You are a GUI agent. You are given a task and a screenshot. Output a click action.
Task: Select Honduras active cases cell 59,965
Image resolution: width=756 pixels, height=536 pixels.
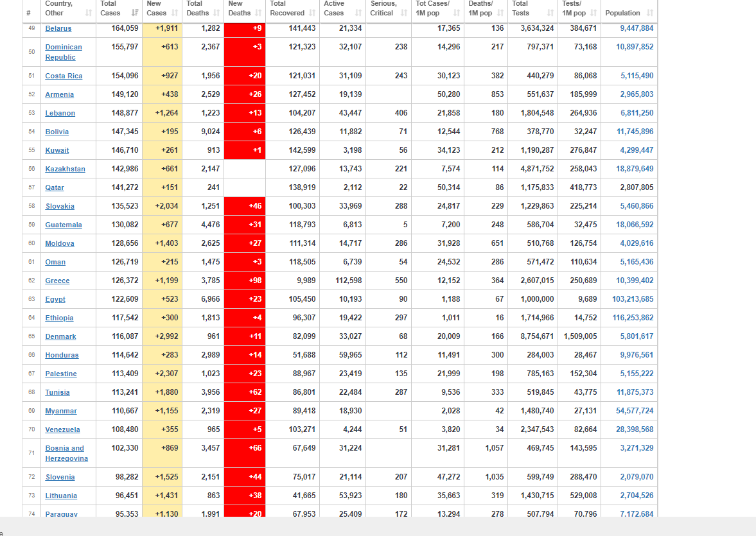[343, 355]
